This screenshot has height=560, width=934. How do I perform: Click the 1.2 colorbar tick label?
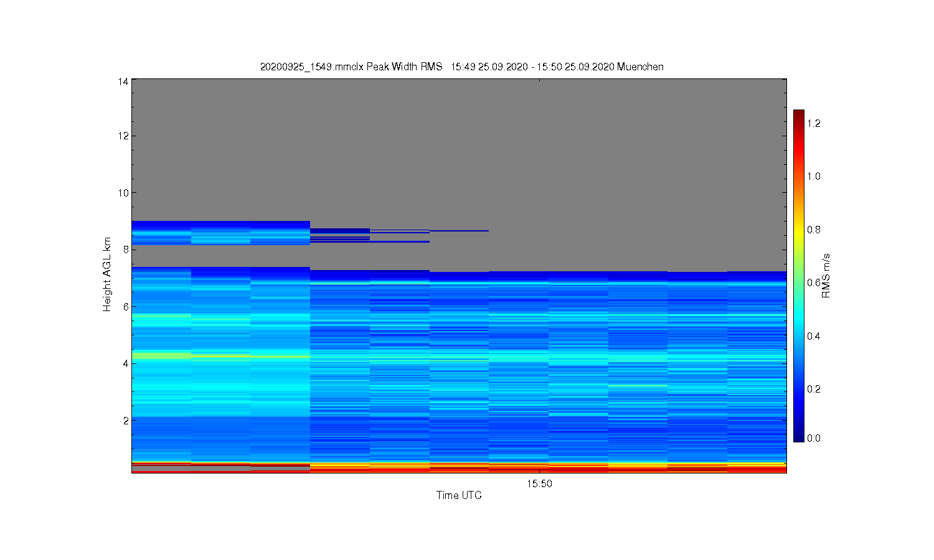[x=814, y=123]
